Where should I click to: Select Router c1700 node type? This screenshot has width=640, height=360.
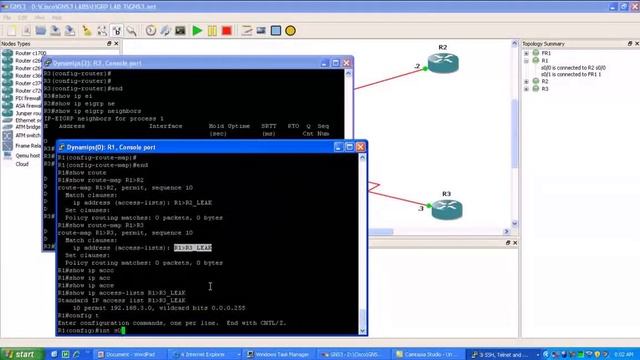(24, 53)
